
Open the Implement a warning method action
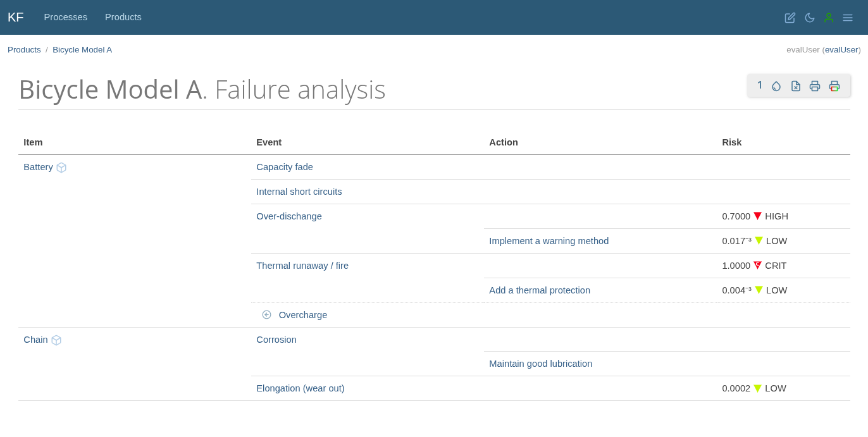tap(549, 241)
